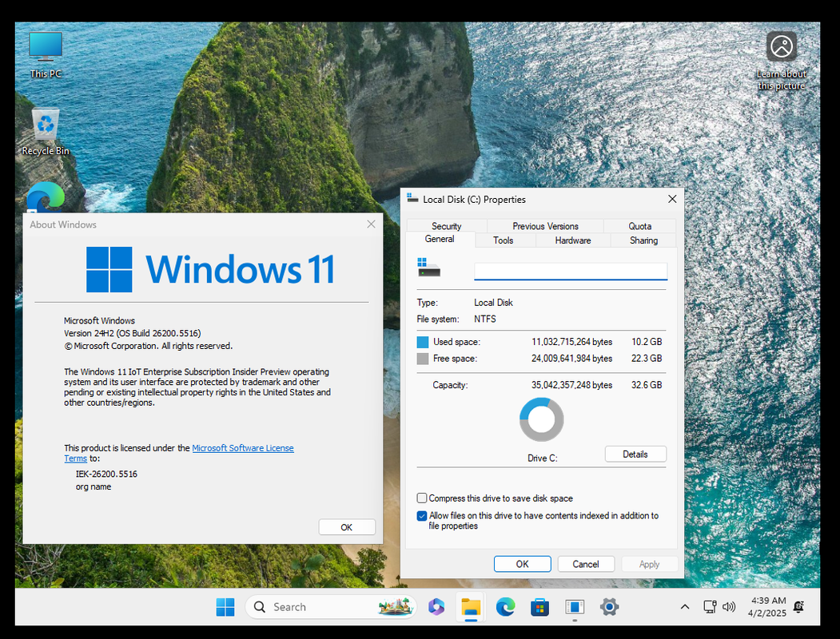Open the notifications bell icon

coord(798,607)
